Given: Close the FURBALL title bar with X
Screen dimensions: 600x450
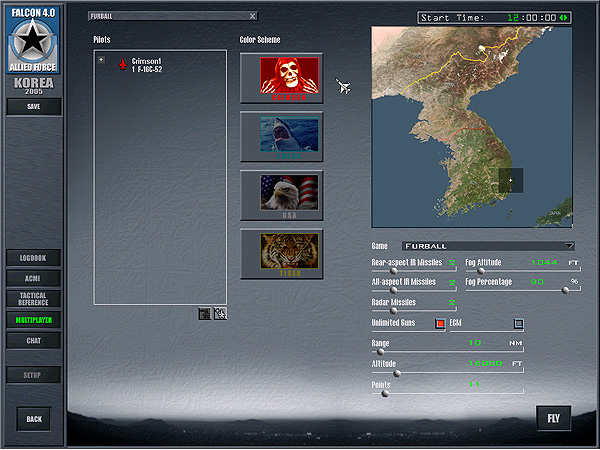Looking at the screenshot, I should 252,16.
